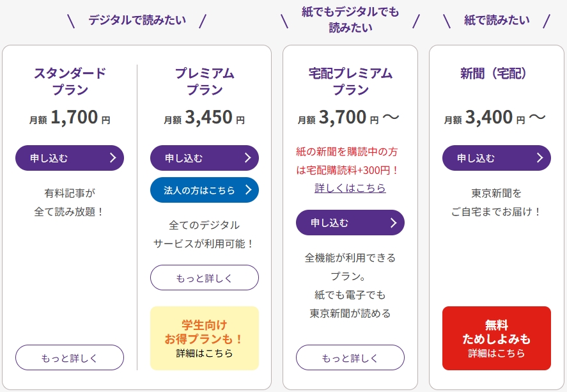567x392 pixels.
Task: Open the 学生向けお得プランも！ yellow banner
Action: 204,338
